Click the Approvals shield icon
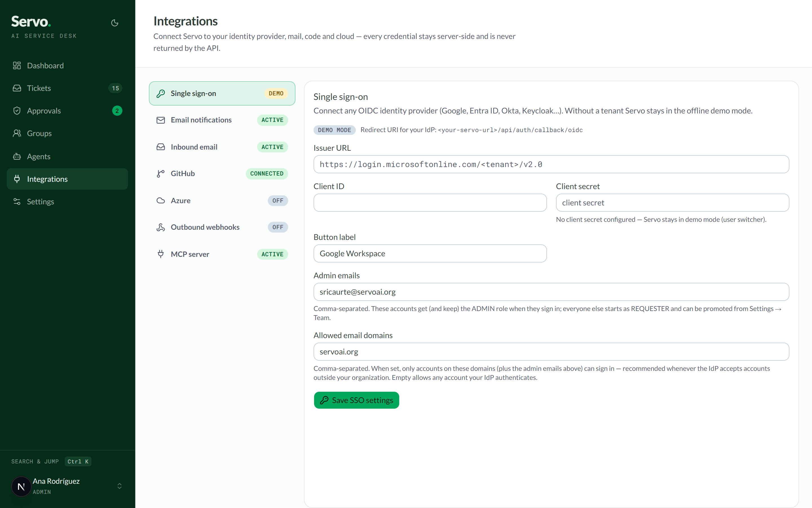Image resolution: width=812 pixels, height=508 pixels. 17,111
